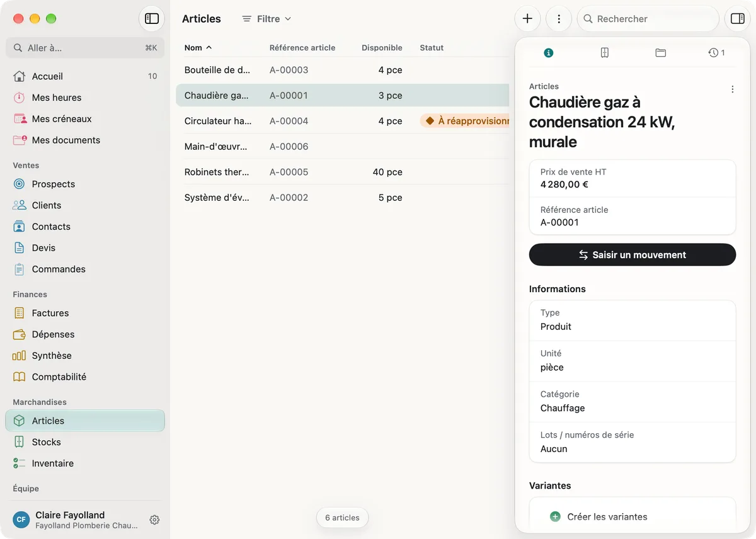Click the Commandes clipboard icon
756x539 pixels.
point(20,269)
